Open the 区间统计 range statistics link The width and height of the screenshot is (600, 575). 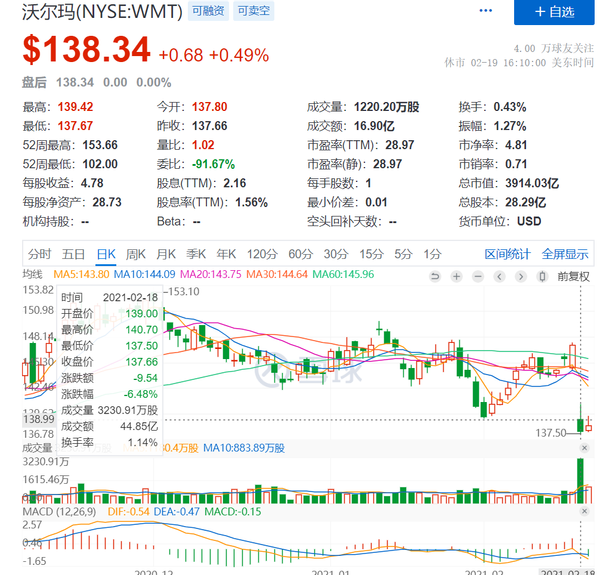pyautogui.click(x=507, y=254)
